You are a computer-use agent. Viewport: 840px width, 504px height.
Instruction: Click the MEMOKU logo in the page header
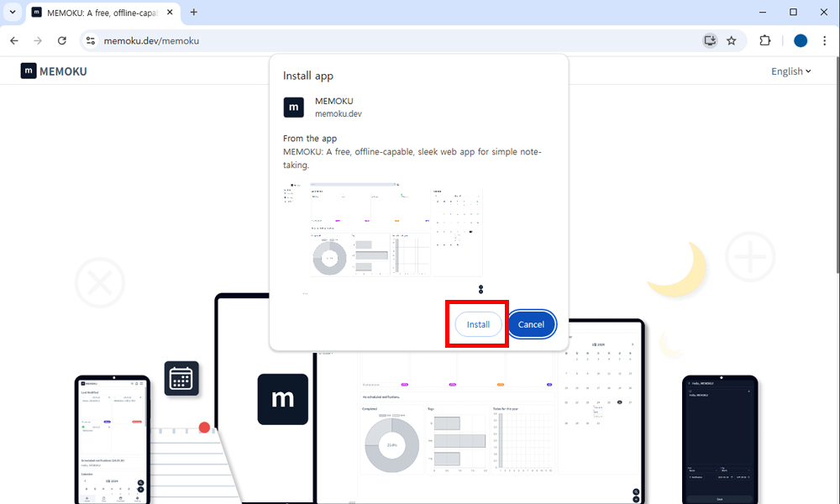[54, 71]
